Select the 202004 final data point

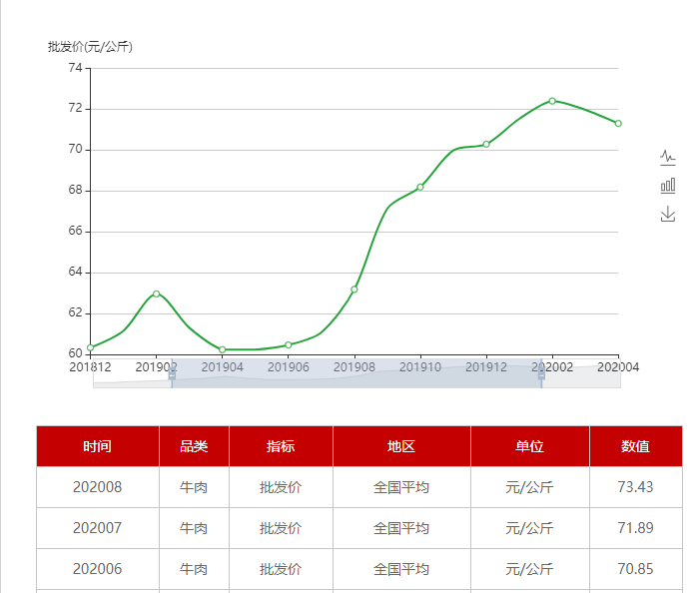618,124
